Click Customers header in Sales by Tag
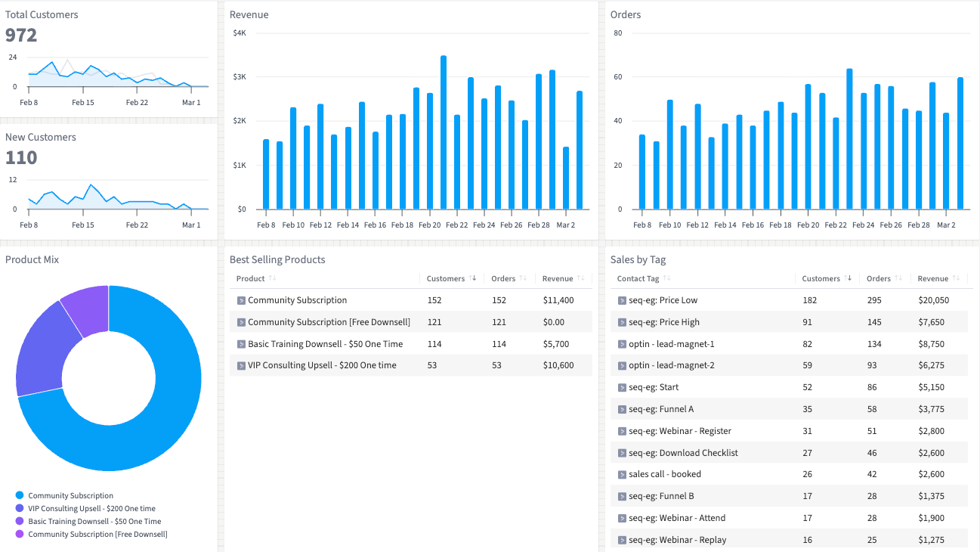 (x=821, y=278)
